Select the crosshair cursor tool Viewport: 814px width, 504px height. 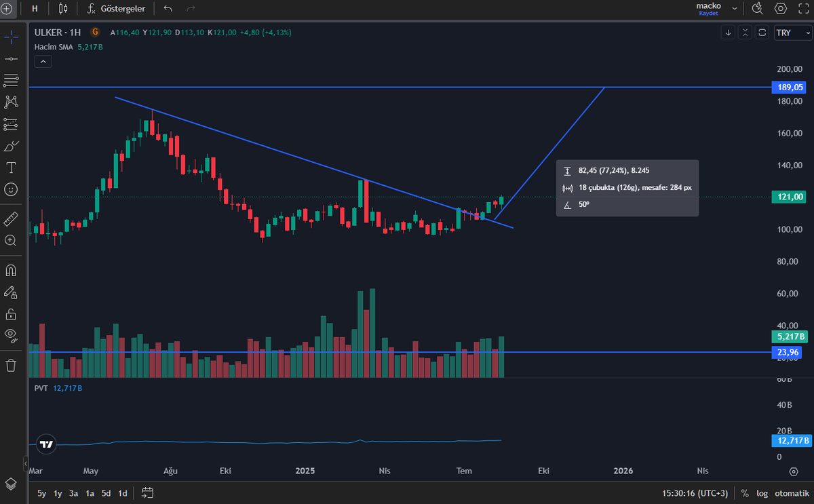tap(10, 37)
